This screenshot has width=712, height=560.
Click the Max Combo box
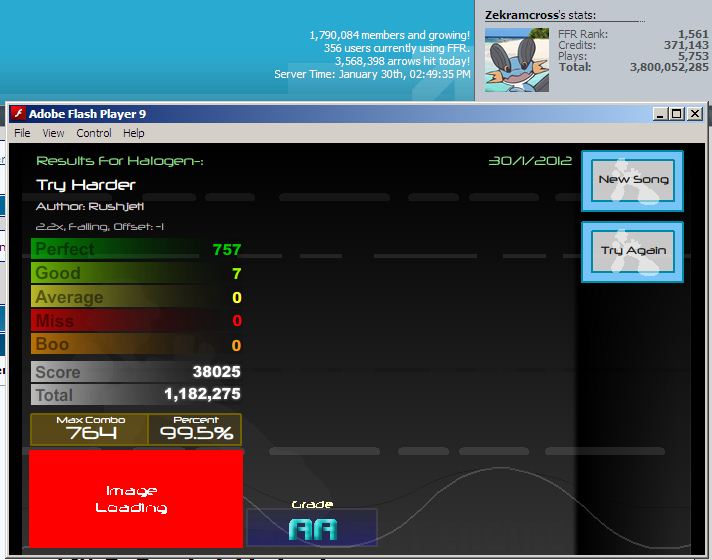coord(89,429)
